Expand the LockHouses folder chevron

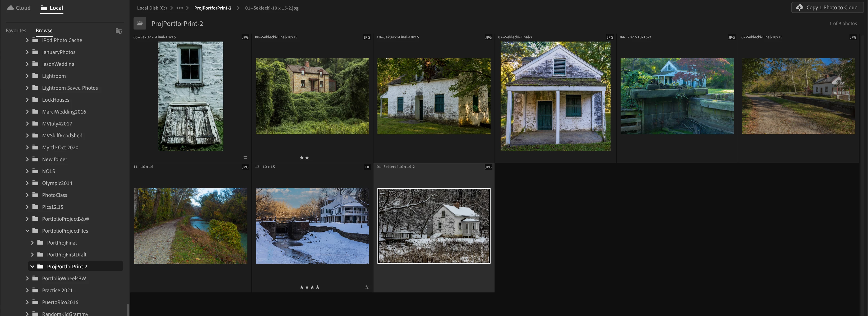(27, 100)
